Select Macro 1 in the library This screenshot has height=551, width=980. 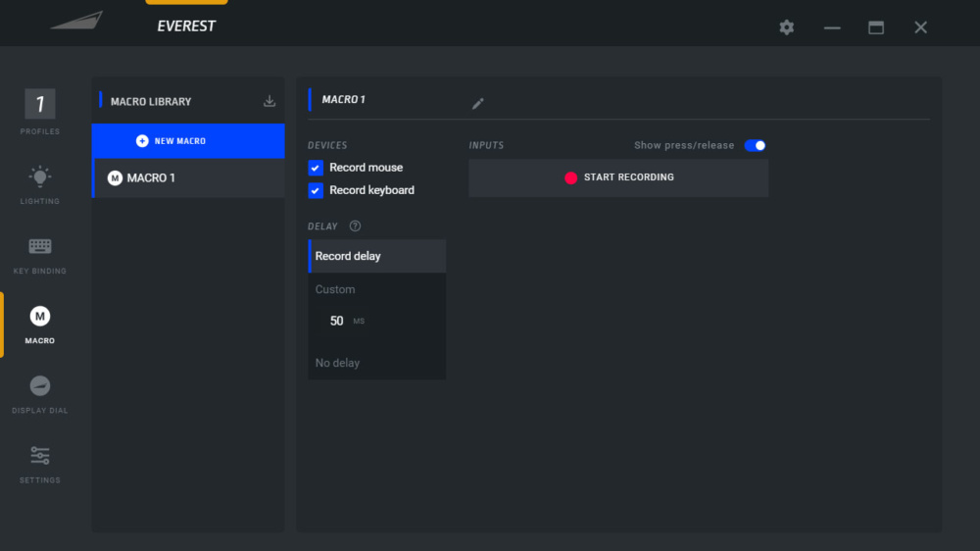(188, 178)
